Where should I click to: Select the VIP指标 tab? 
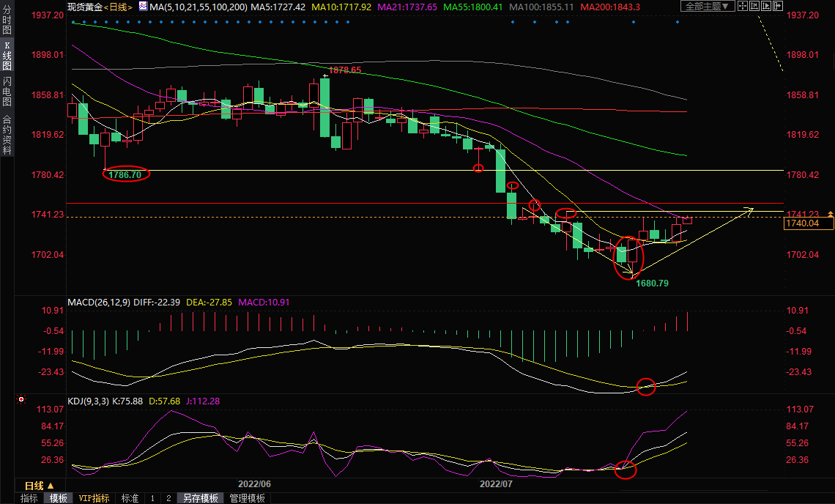pyautogui.click(x=94, y=498)
